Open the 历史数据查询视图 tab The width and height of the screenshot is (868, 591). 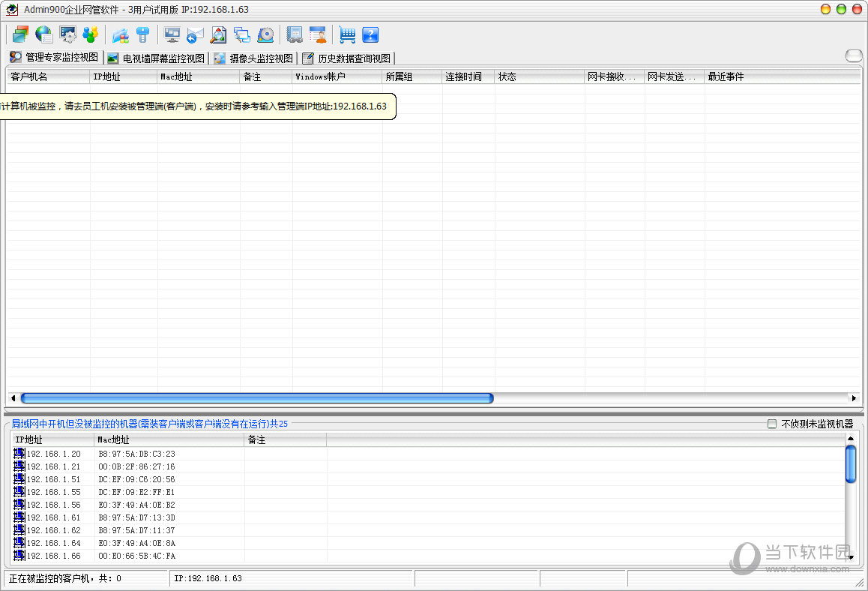coord(348,58)
